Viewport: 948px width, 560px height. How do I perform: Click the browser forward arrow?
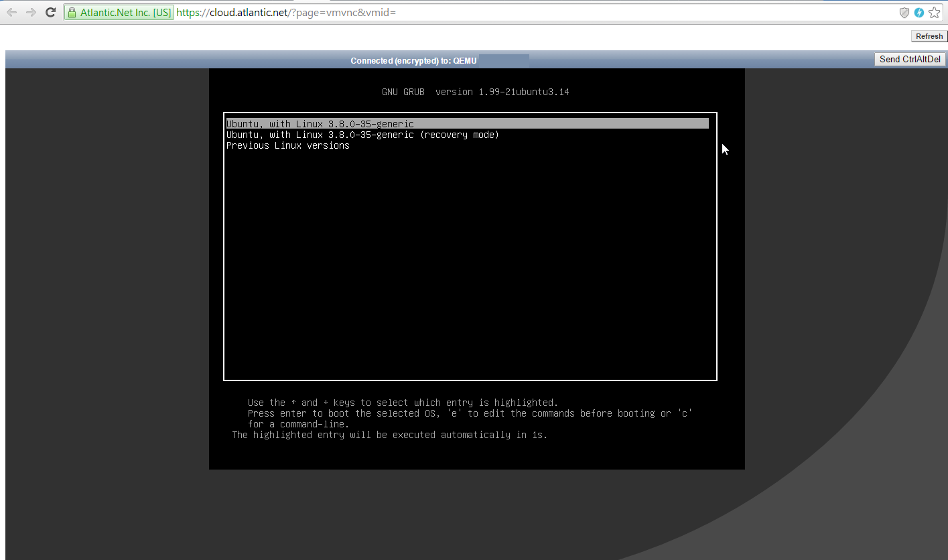[31, 13]
